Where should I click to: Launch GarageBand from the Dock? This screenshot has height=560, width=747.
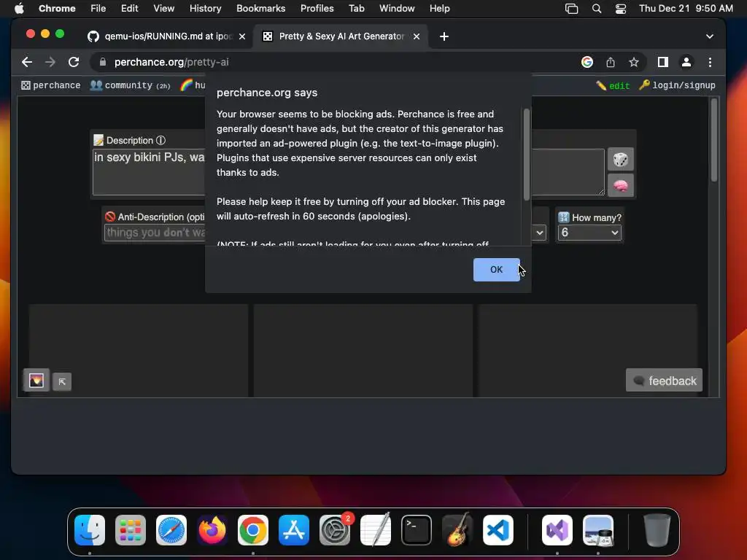point(457,530)
